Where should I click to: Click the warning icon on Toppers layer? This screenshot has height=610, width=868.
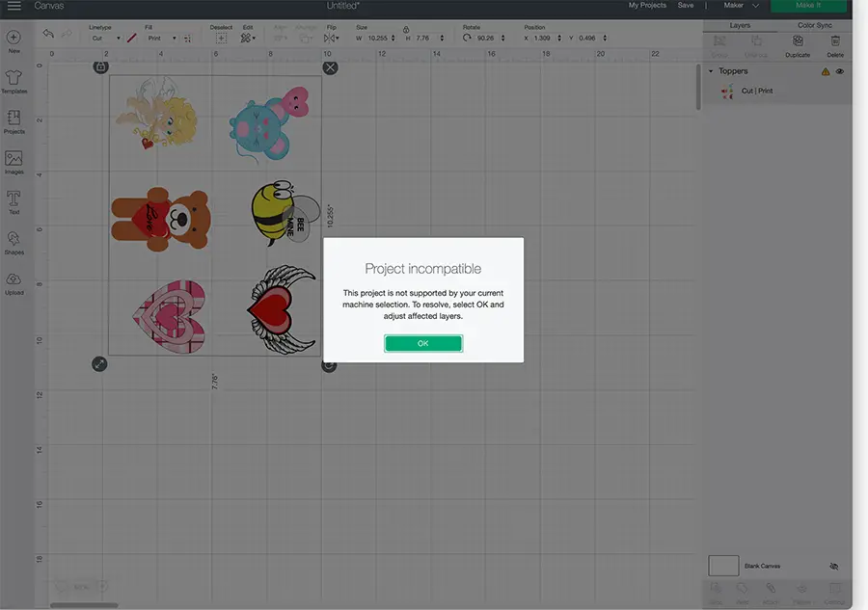(x=826, y=71)
